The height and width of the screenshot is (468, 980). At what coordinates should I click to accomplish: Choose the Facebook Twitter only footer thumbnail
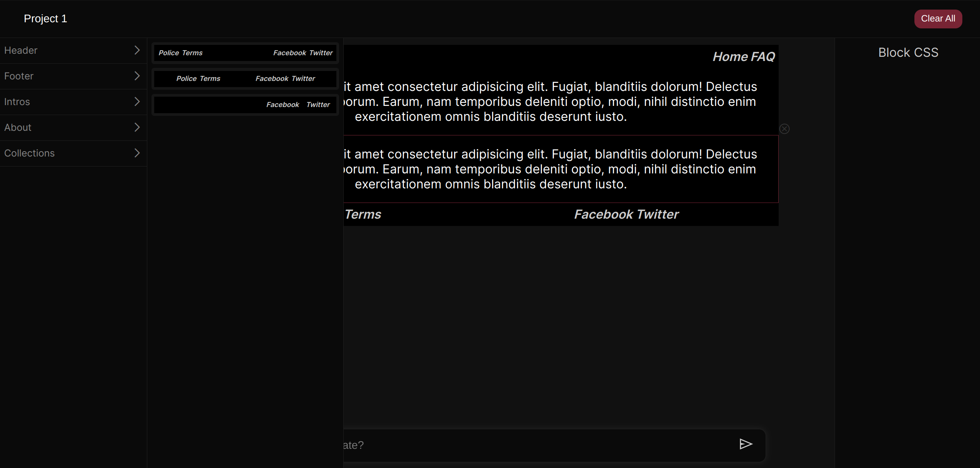pyautogui.click(x=245, y=105)
